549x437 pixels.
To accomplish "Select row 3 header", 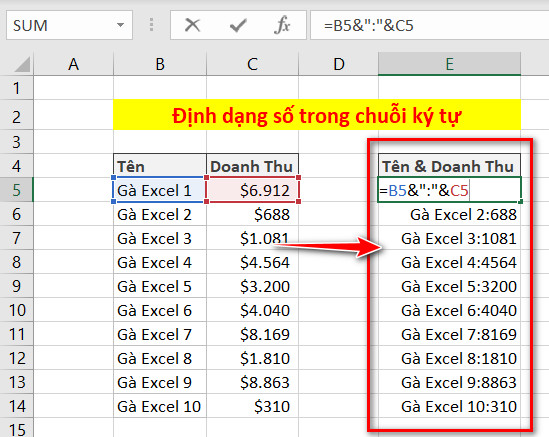I will coord(16,142).
